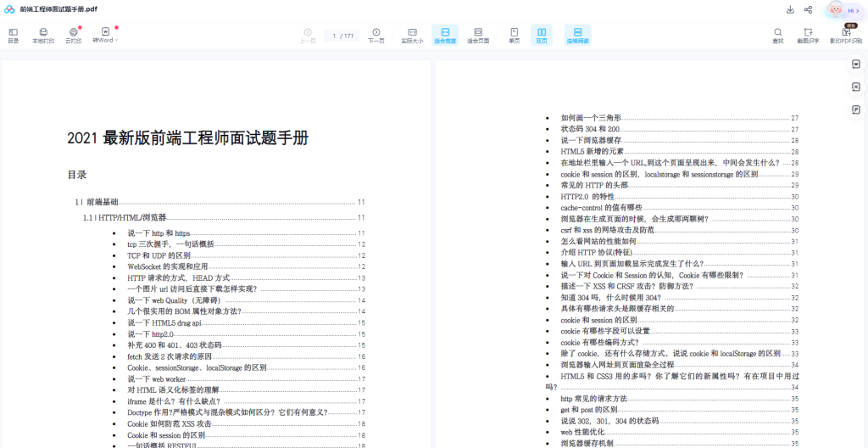Click file name 前端工程师面试题手册.pdf
This screenshot has height=448, width=868.
(58, 9)
